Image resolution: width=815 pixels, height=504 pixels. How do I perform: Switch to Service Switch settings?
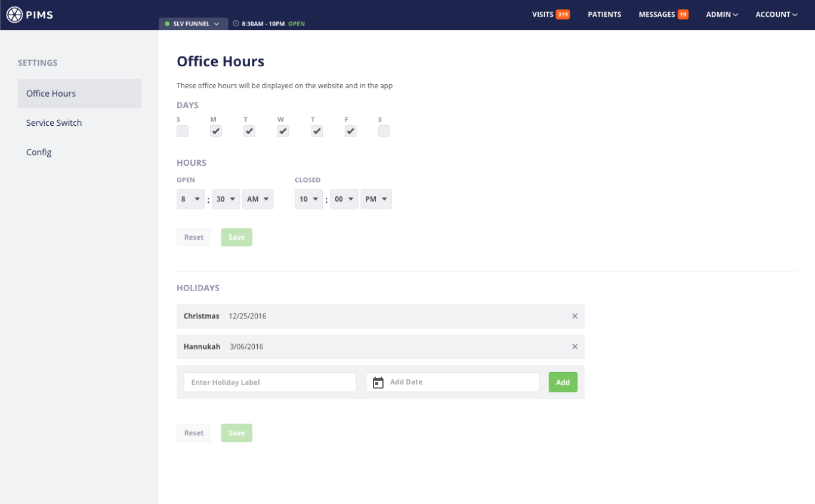pyautogui.click(x=54, y=122)
